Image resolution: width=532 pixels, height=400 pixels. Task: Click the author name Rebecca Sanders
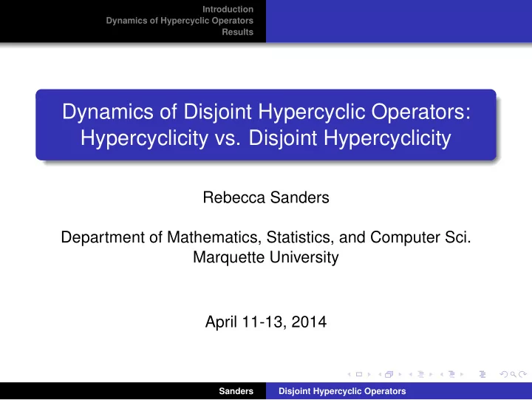pos(266,197)
